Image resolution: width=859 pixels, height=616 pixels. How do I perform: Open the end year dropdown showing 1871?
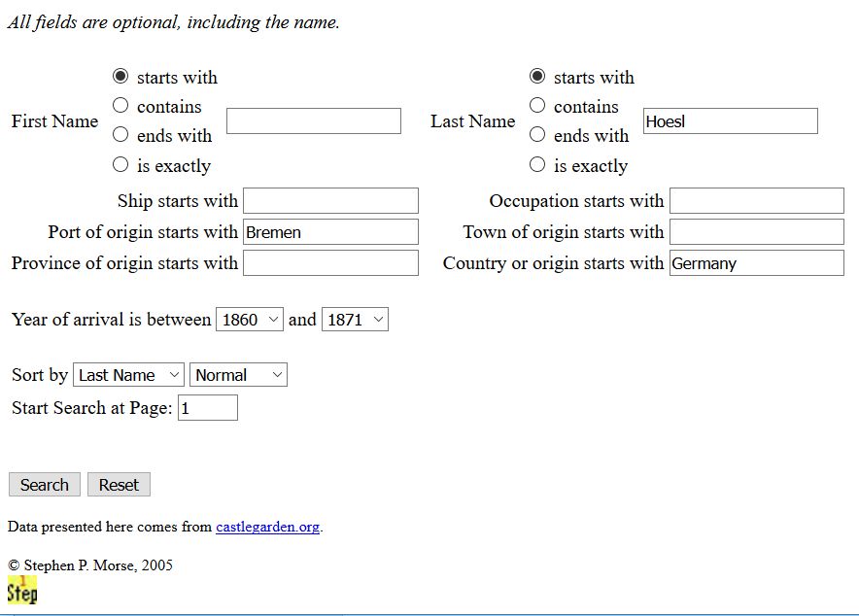(355, 320)
